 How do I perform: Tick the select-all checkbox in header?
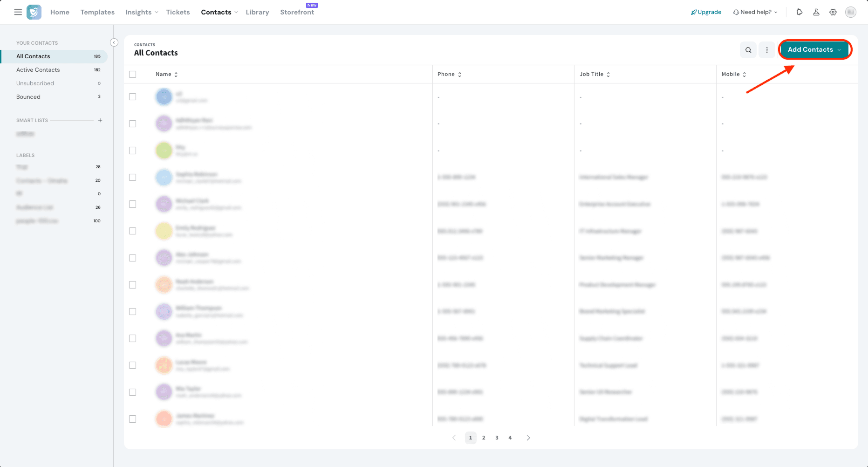click(x=133, y=75)
